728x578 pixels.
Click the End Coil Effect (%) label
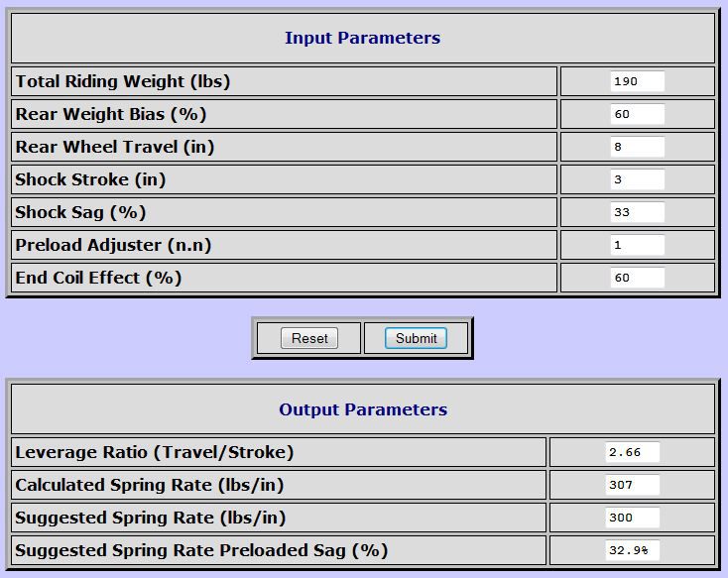click(98, 278)
